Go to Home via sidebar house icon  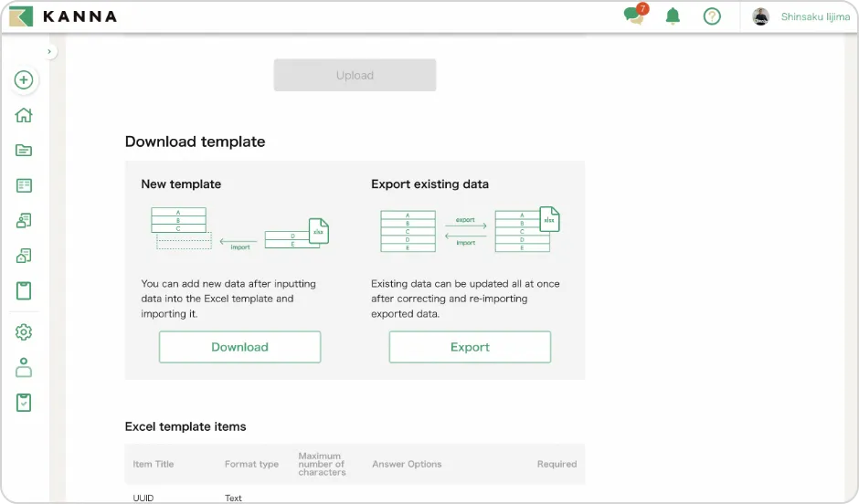tap(24, 115)
